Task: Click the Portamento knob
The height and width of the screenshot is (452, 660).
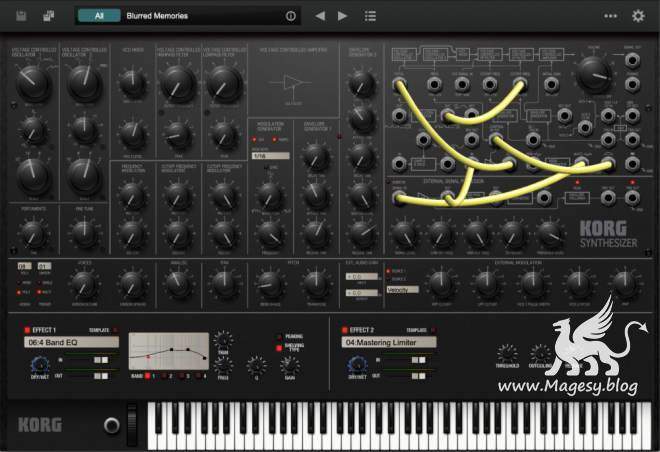Action: 34,234
